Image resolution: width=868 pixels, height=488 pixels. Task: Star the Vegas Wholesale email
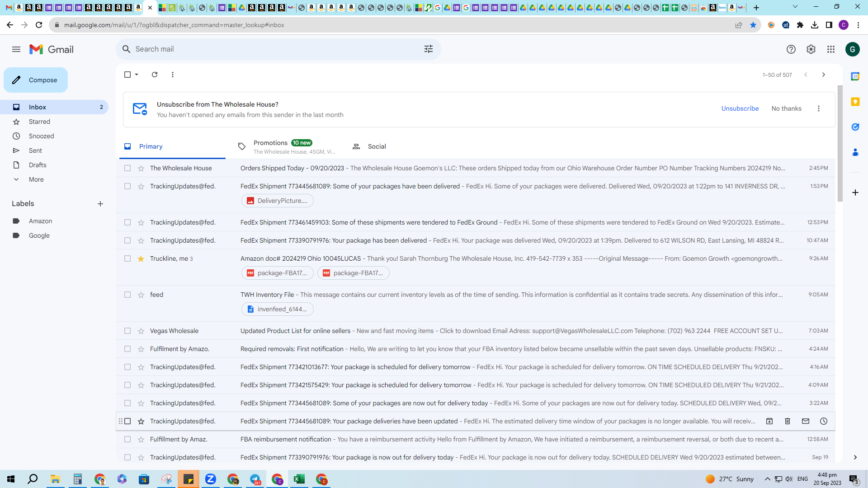coord(141,331)
